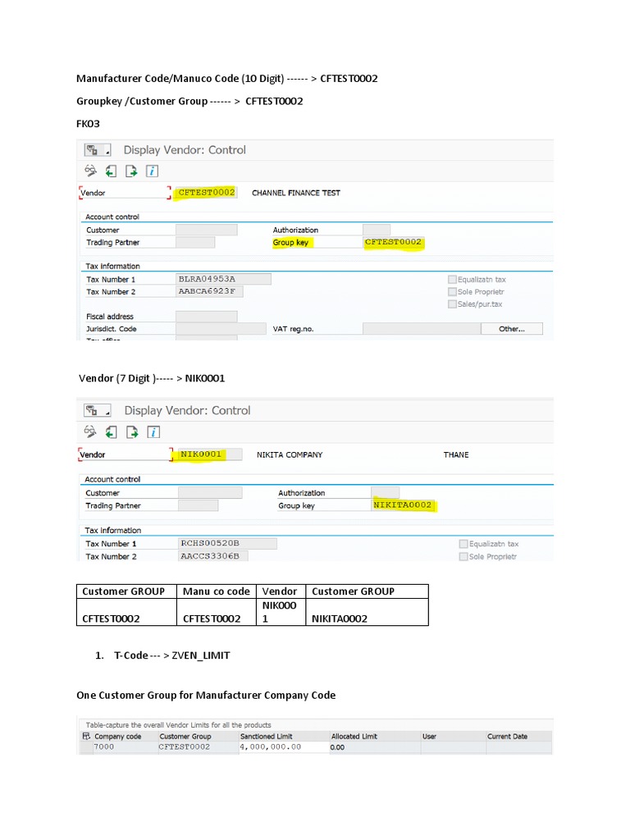The height and width of the screenshot is (840, 630).
Task: Click the next screen icon in the NIKITA COMPANY vendor toolbar
Action: tap(132, 431)
